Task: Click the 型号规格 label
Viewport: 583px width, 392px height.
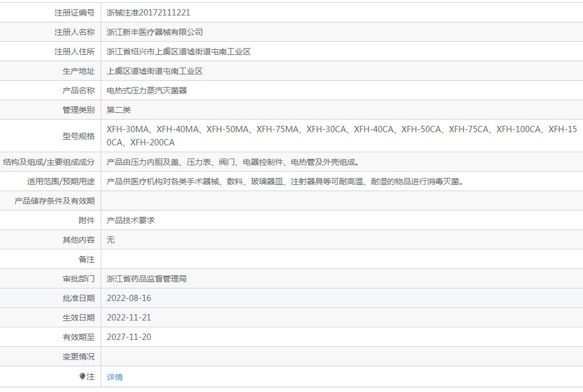Action: (78, 136)
